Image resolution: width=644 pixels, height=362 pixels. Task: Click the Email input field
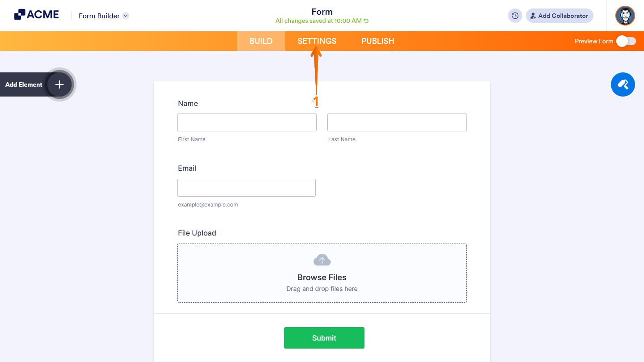pyautogui.click(x=246, y=187)
